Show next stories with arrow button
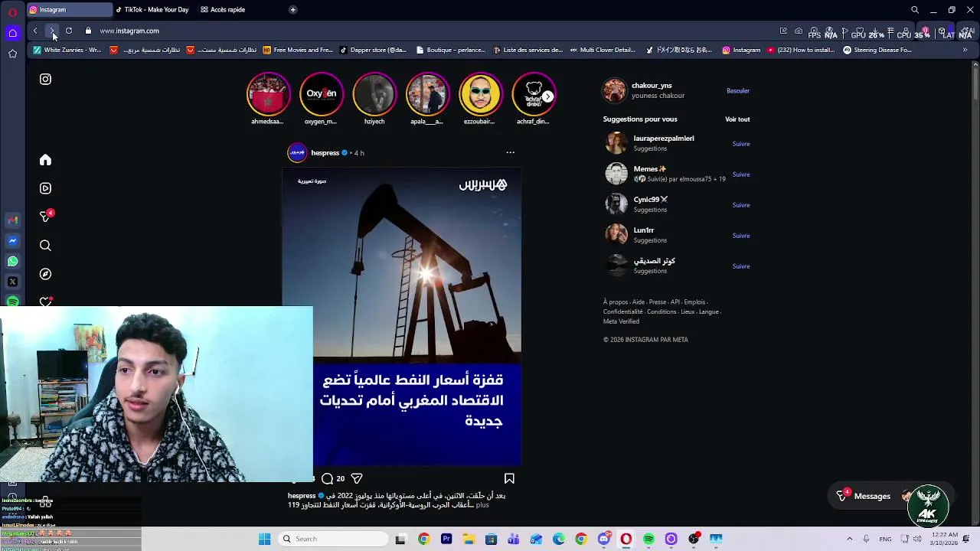The width and height of the screenshot is (980, 551). pos(547,96)
